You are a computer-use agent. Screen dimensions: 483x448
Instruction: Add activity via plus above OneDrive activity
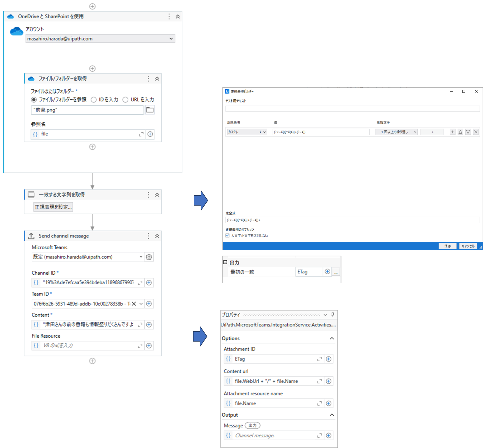click(92, 6)
